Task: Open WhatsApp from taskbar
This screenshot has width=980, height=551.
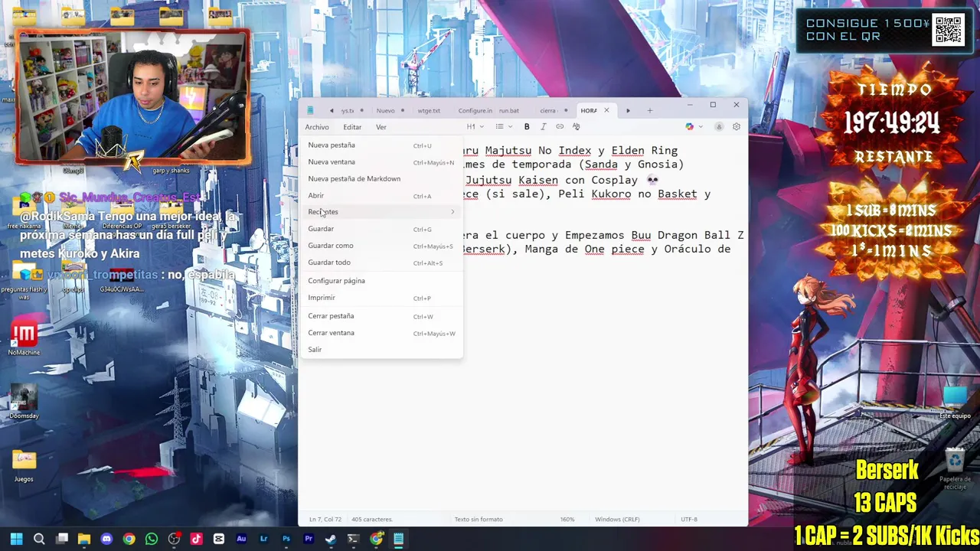Action: [152, 540]
